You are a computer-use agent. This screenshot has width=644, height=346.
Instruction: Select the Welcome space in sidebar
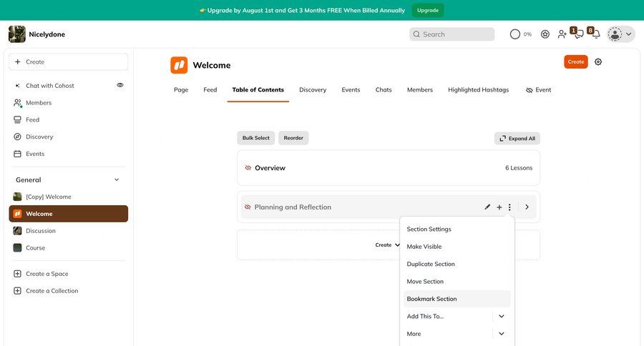click(68, 214)
